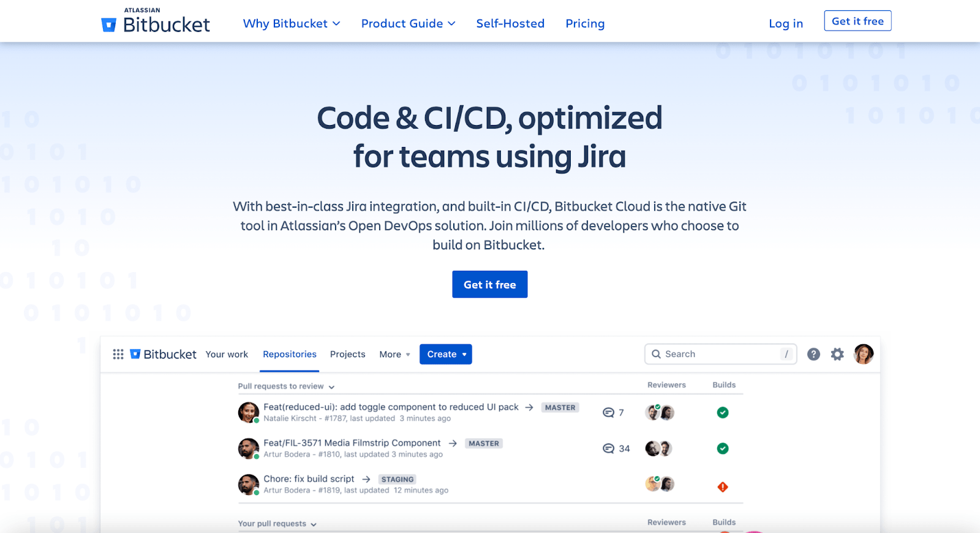
Task: Open the Feat(reduced-ui) toggle component pull request
Action: coord(391,407)
